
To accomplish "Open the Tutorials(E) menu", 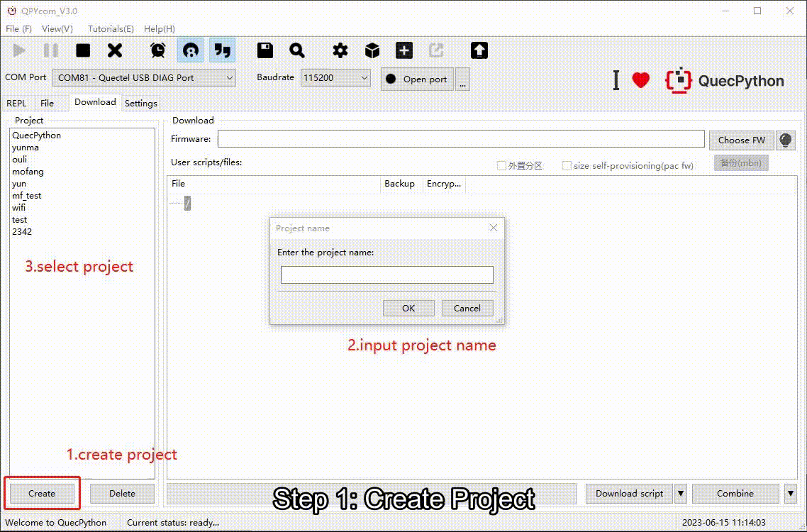I will pyautogui.click(x=111, y=29).
